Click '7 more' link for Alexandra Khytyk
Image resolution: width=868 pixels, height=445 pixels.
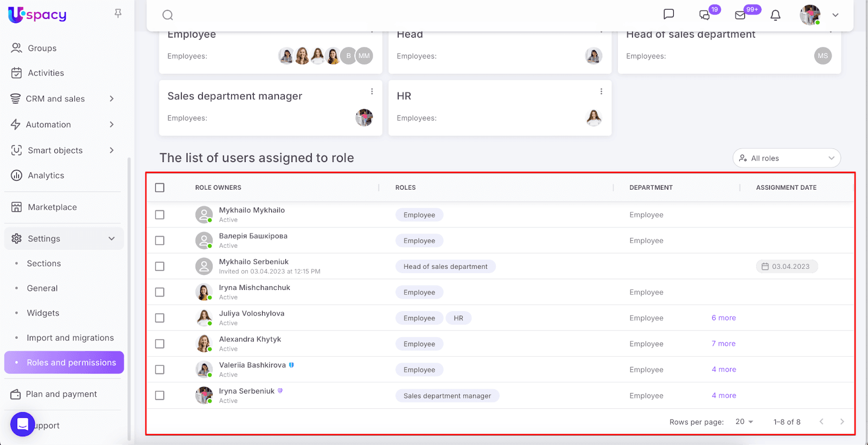pos(724,344)
